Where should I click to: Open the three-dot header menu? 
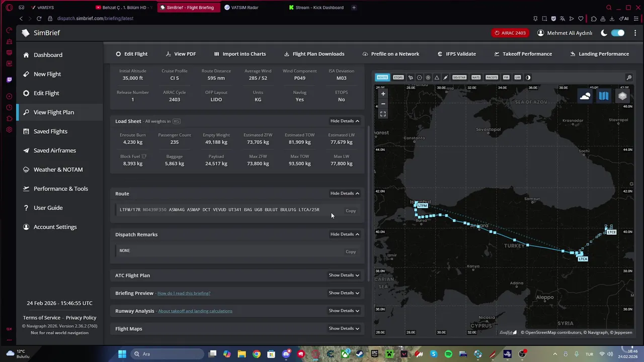635,33
